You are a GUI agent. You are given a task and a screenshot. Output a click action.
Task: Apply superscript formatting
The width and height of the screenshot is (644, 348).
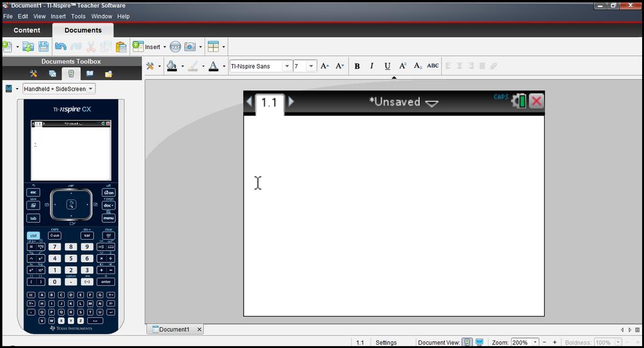pos(403,65)
